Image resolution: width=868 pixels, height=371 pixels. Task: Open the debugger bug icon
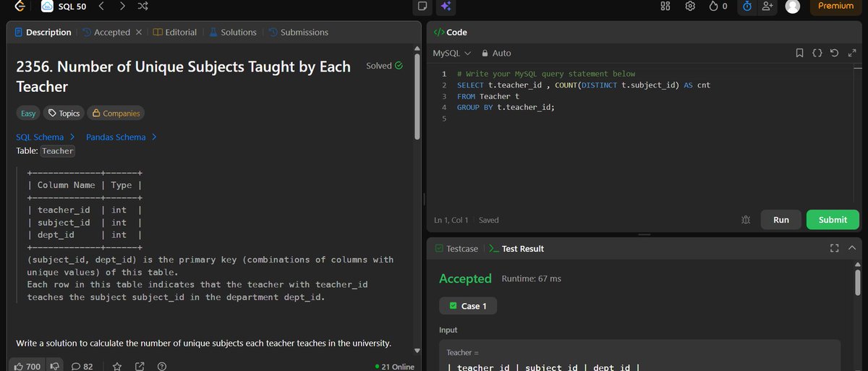click(x=746, y=220)
